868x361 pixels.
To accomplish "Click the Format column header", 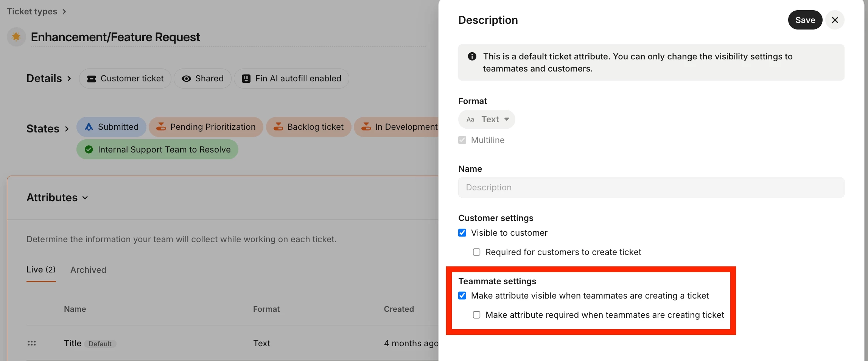I will point(266,309).
